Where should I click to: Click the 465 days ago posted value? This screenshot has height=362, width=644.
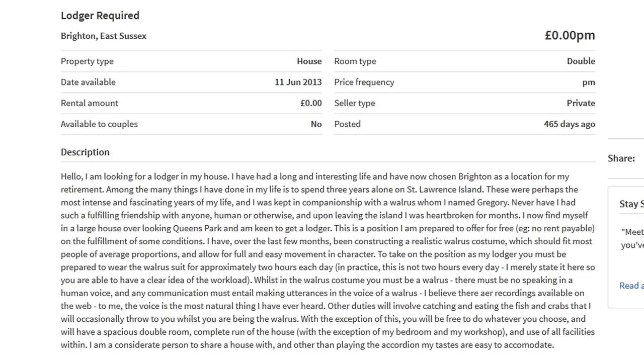[569, 124]
